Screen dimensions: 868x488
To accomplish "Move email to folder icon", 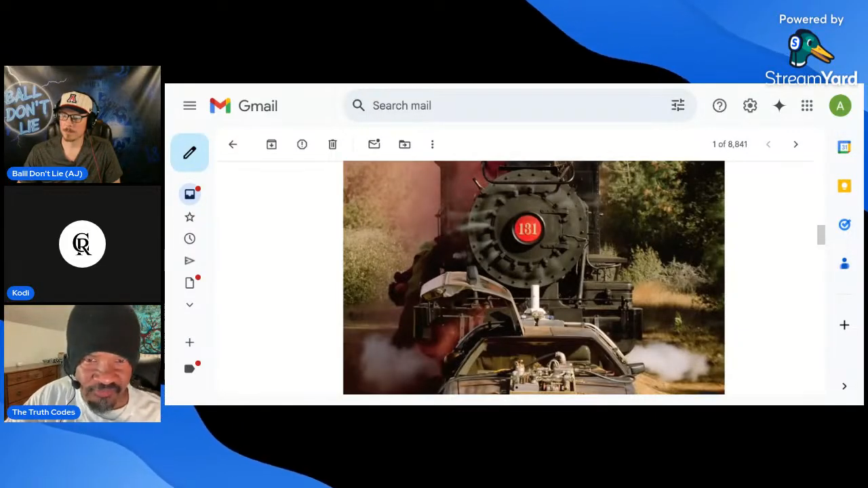I will 405,144.
